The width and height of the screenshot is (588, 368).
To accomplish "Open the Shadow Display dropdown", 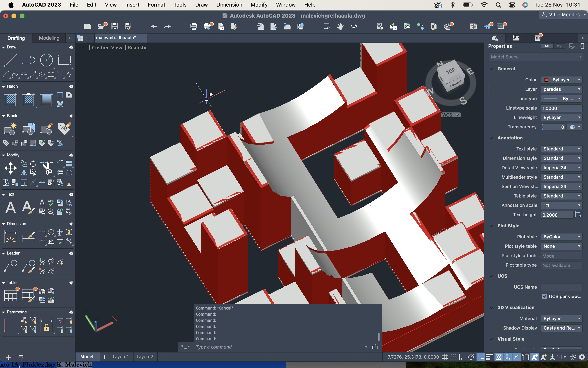I will click(x=561, y=328).
